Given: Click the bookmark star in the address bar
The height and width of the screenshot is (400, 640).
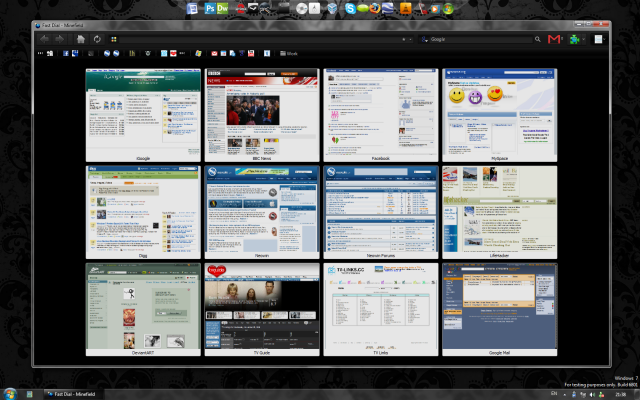Looking at the screenshot, I should click(x=404, y=40).
